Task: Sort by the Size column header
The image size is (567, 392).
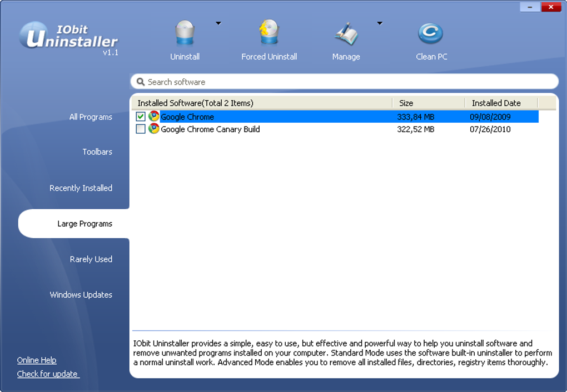Action: pos(406,103)
